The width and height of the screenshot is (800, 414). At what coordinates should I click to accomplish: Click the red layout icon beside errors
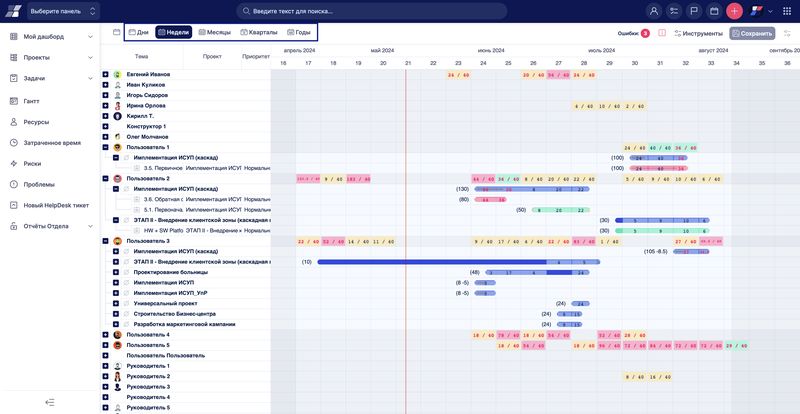[662, 33]
